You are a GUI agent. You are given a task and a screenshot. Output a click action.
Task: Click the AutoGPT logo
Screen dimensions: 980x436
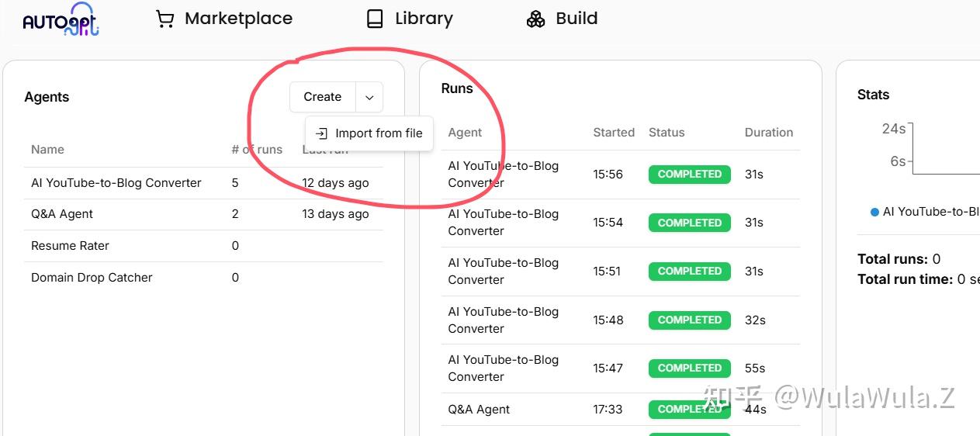coord(61,20)
